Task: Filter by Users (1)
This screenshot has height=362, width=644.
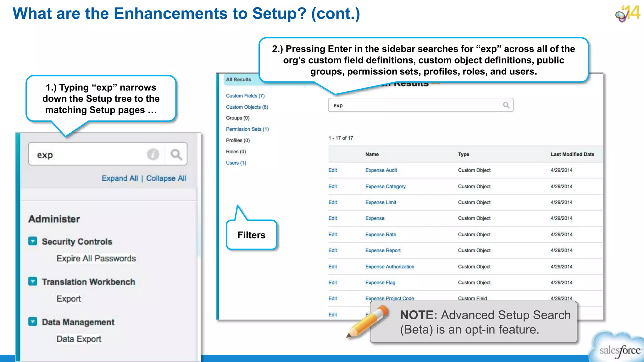Action: (236, 163)
